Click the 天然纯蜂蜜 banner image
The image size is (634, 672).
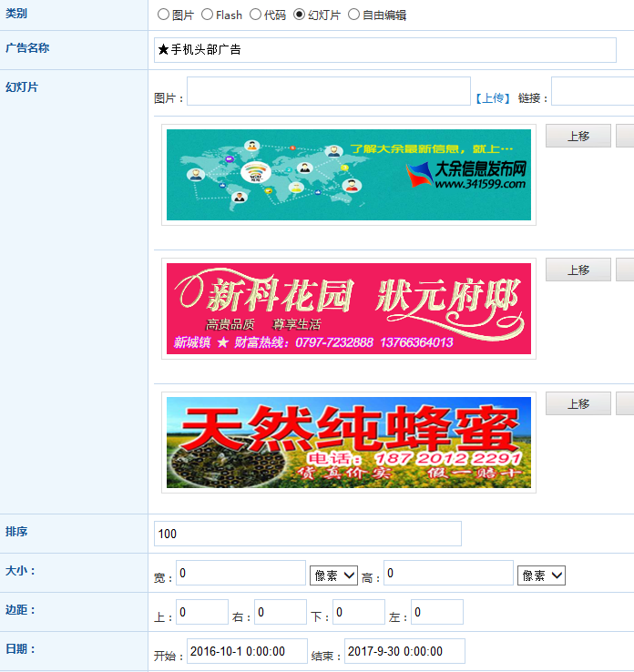(348, 443)
